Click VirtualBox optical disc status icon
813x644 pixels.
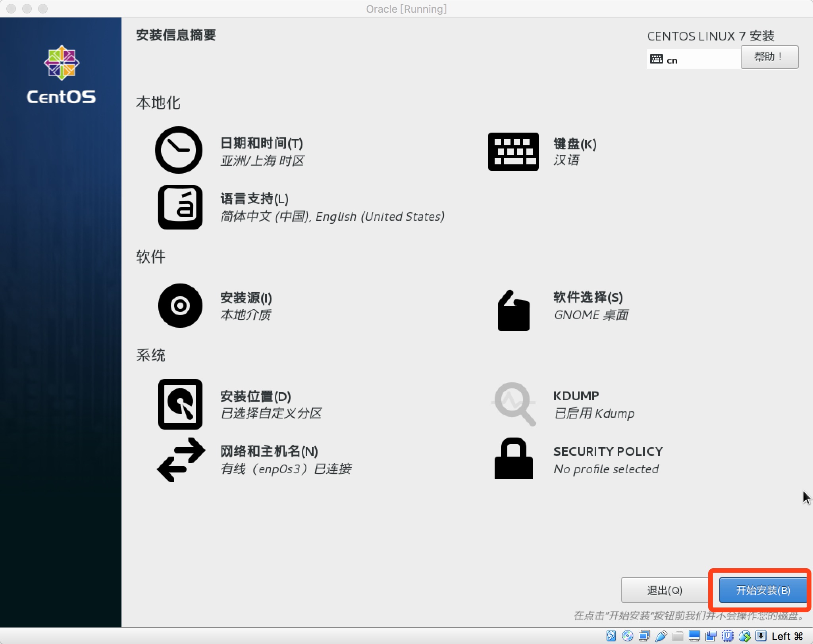tap(628, 636)
